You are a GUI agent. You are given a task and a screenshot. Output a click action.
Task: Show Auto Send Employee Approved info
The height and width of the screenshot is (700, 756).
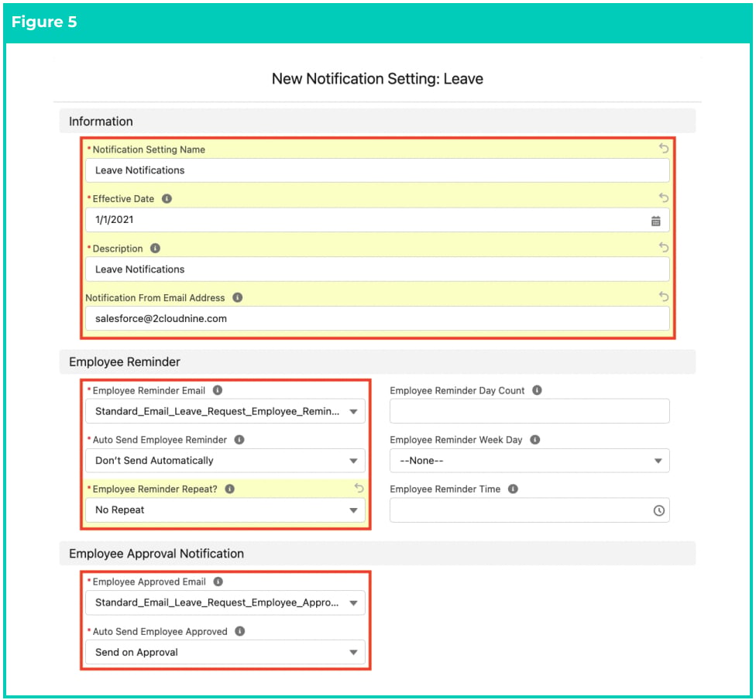[x=240, y=631]
